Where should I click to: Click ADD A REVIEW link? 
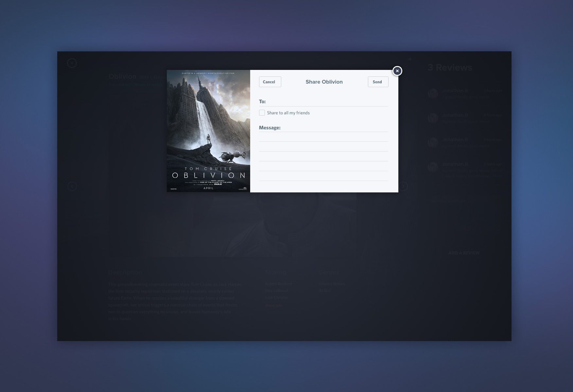click(x=464, y=253)
